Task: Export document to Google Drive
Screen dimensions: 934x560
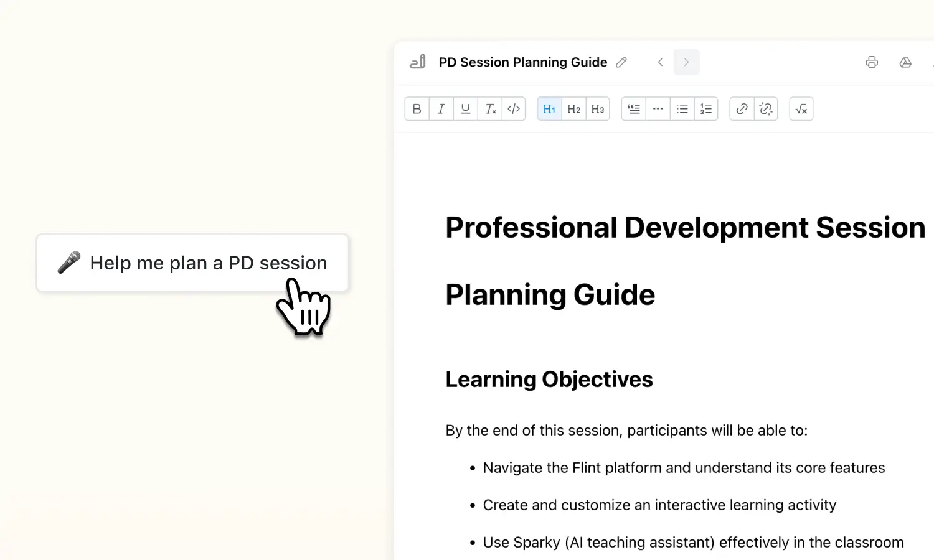Action: click(x=905, y=62)
